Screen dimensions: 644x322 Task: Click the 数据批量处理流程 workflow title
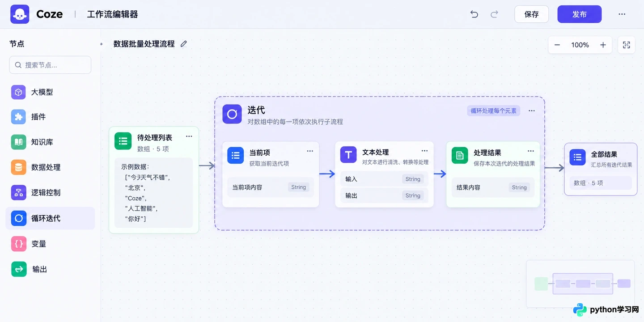[144, 44]
